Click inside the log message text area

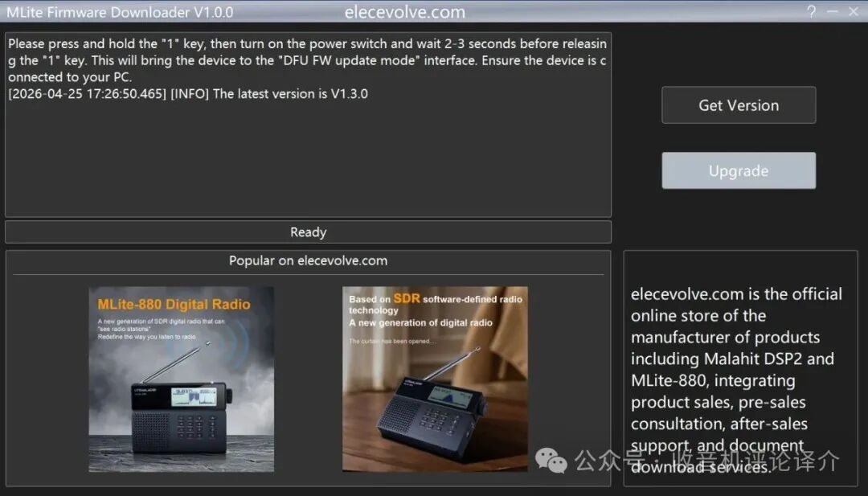pyautogui.click(x=308, y=161)
